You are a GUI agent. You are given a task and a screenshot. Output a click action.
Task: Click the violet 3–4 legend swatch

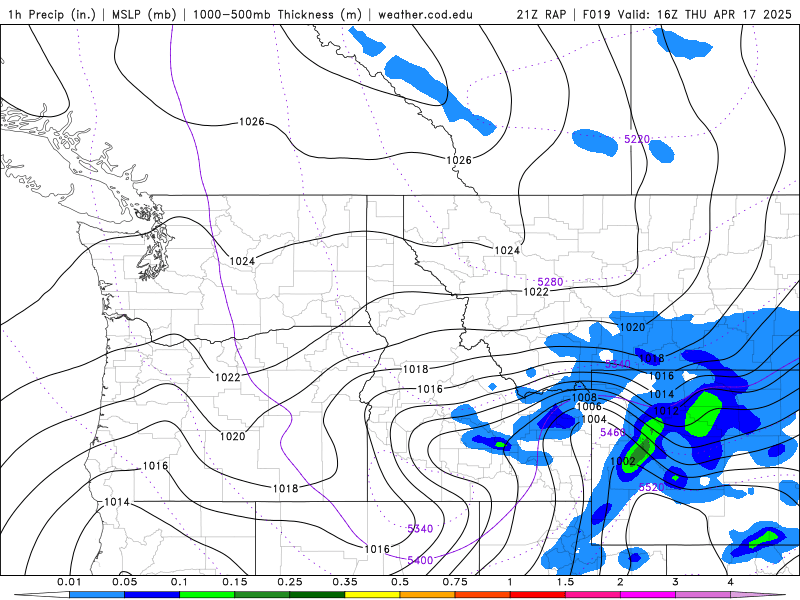point(703,595)
